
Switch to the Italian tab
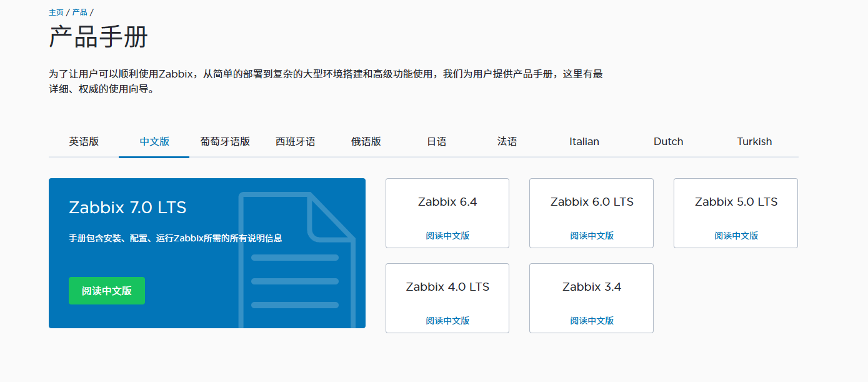click(x=584, y=141)
